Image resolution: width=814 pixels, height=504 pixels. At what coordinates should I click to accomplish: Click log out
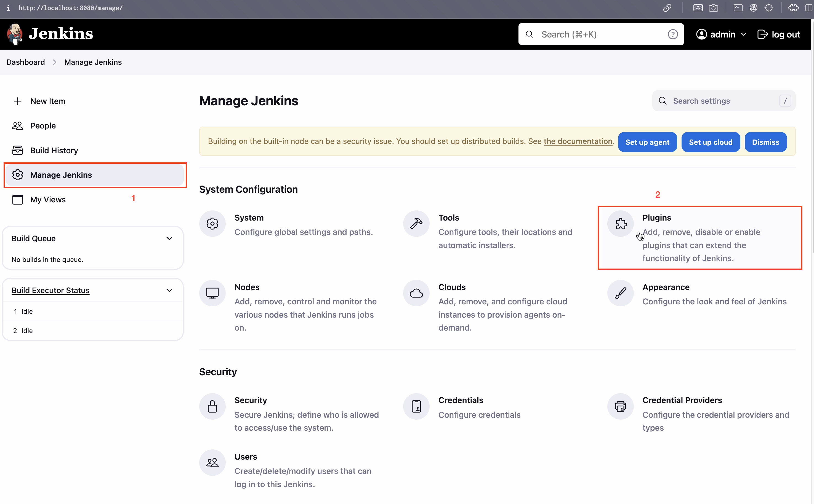click(779, 34)
